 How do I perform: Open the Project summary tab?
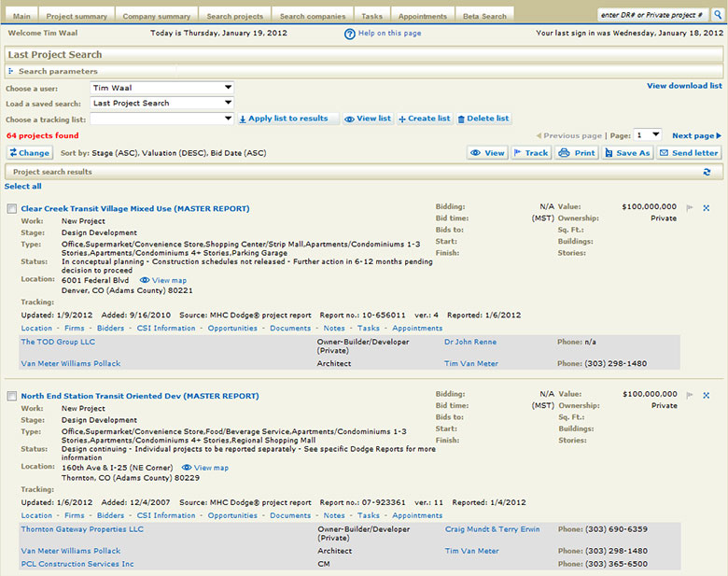[x=77, y=16]
